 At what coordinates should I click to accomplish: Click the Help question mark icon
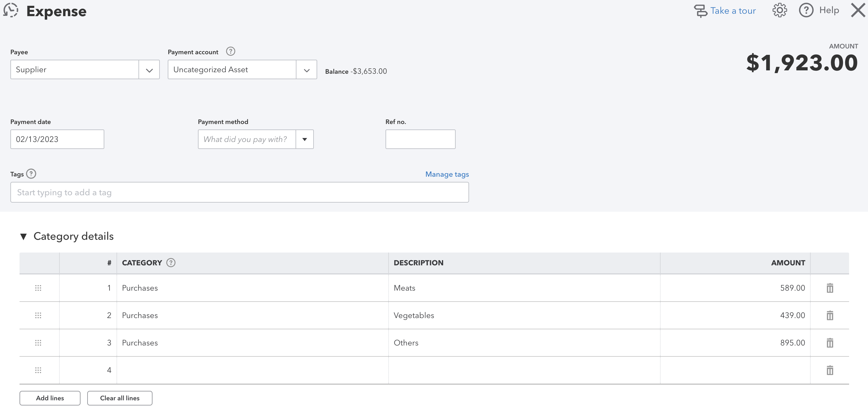(806, 10)
